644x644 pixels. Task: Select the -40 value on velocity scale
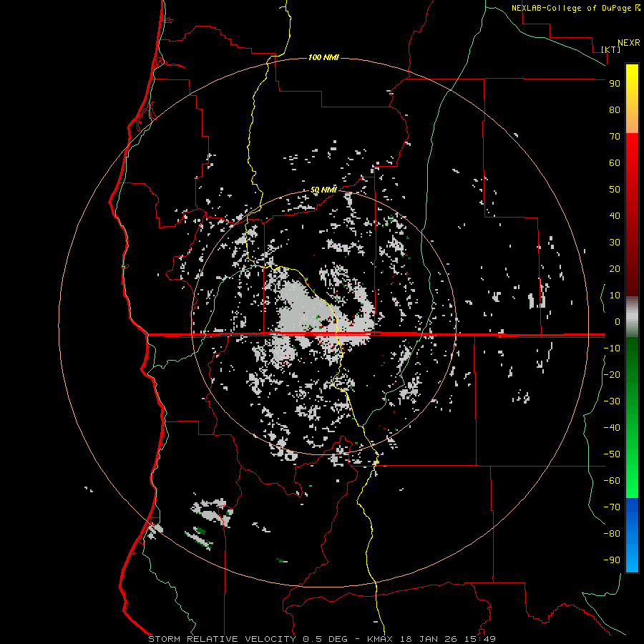[612, 428]
